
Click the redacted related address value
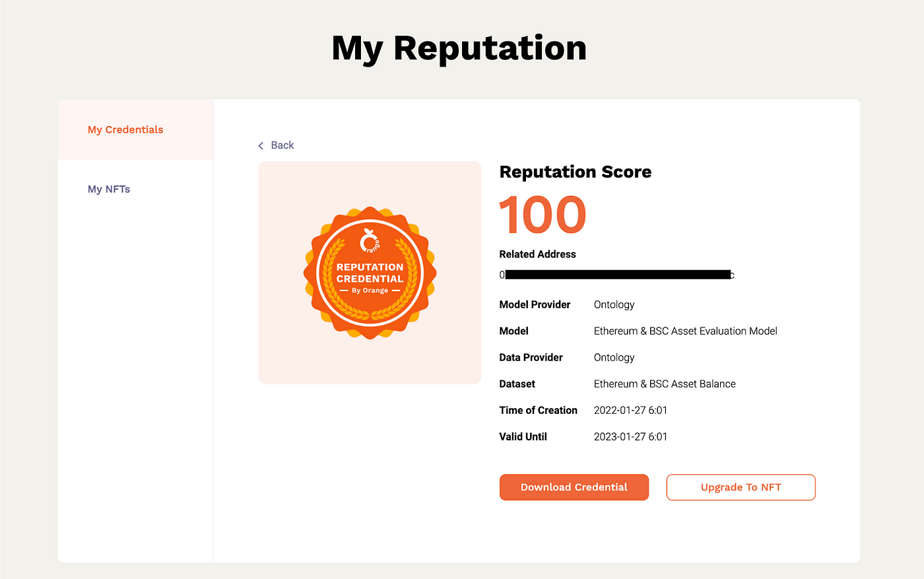click(x=617, y=275)
